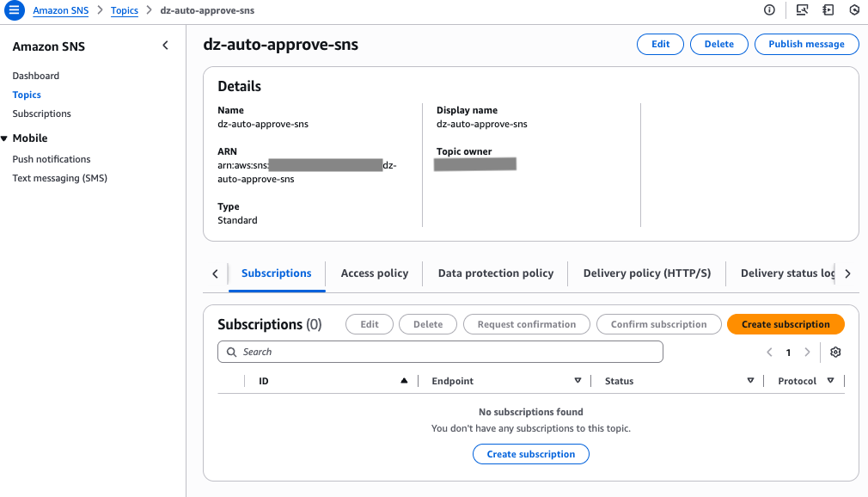
Task: Go to next page of subscriptions
Action: click(x=807, y=352)
